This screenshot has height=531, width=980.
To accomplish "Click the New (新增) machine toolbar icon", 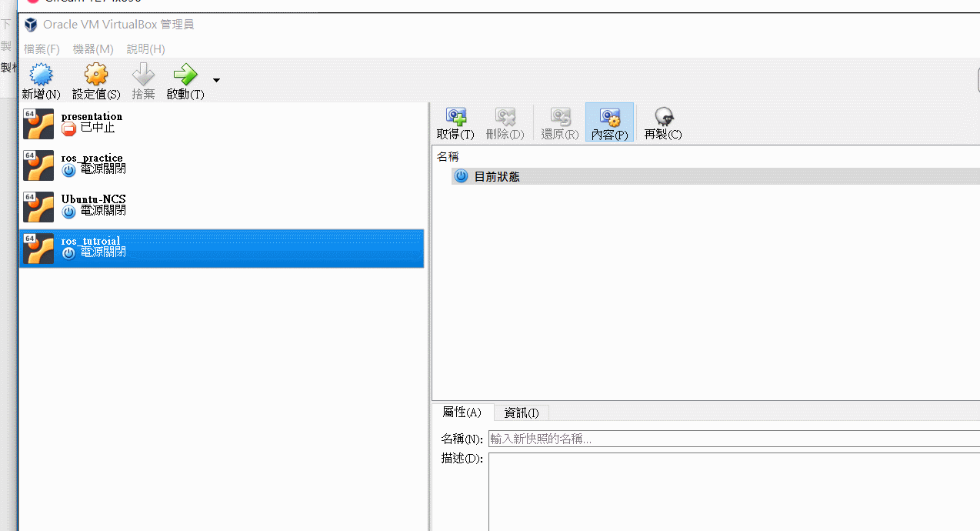I will (x=41, y=75).
